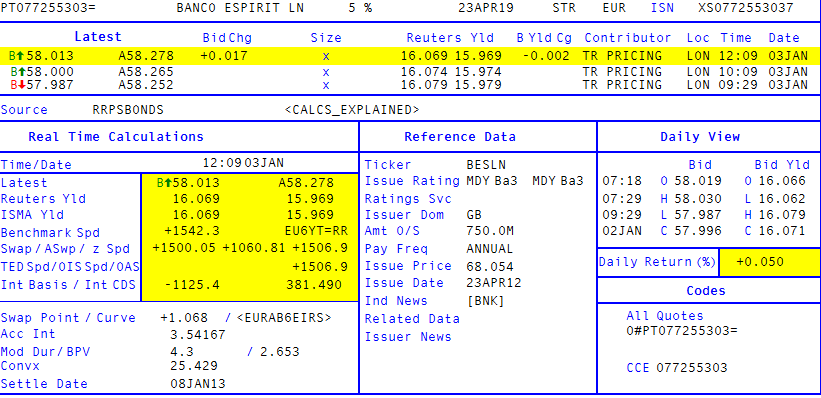Click the Daily Return value +0.050
The height and width of the screenshot is (398, 821).
760,262
